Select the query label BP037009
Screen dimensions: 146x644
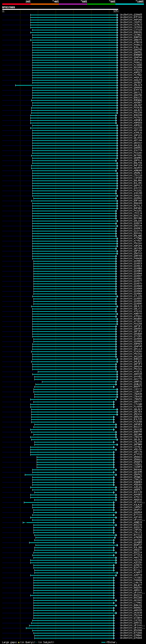8,7
